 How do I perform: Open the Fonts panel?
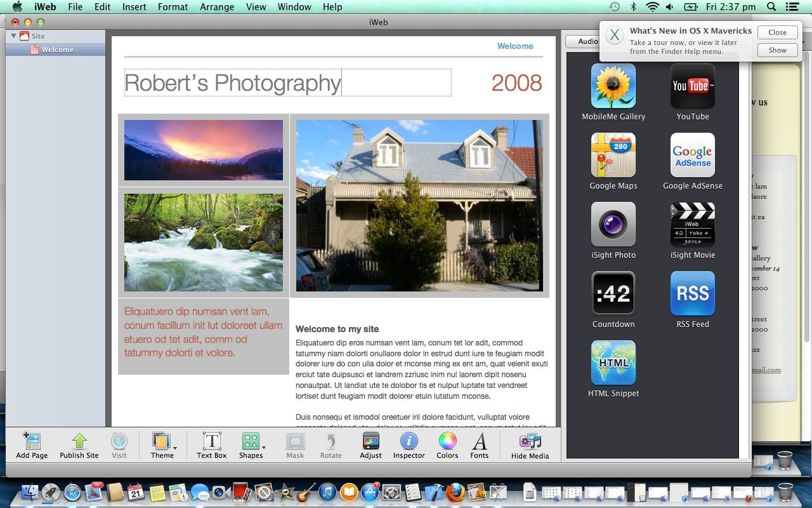[x=480, y=445]
